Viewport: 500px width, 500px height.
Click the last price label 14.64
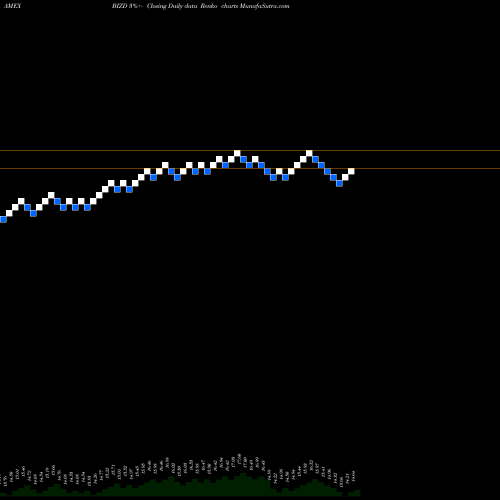pyautogui.click(x=353, y=476)
